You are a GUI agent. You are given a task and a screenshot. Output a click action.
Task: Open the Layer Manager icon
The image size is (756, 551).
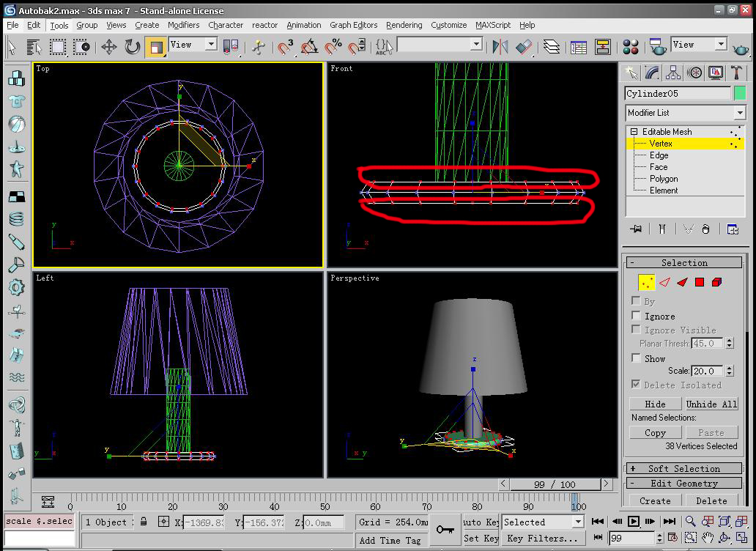coord(551,47)
